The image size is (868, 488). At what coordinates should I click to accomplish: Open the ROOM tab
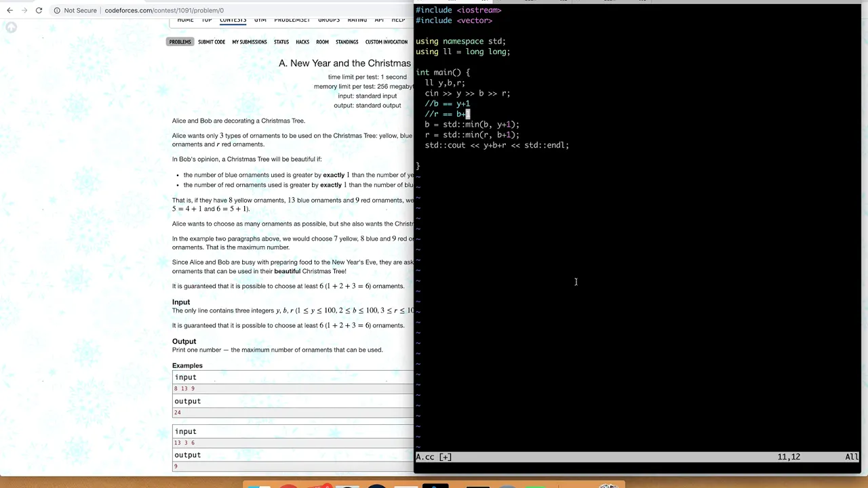(x=322, y=42)
